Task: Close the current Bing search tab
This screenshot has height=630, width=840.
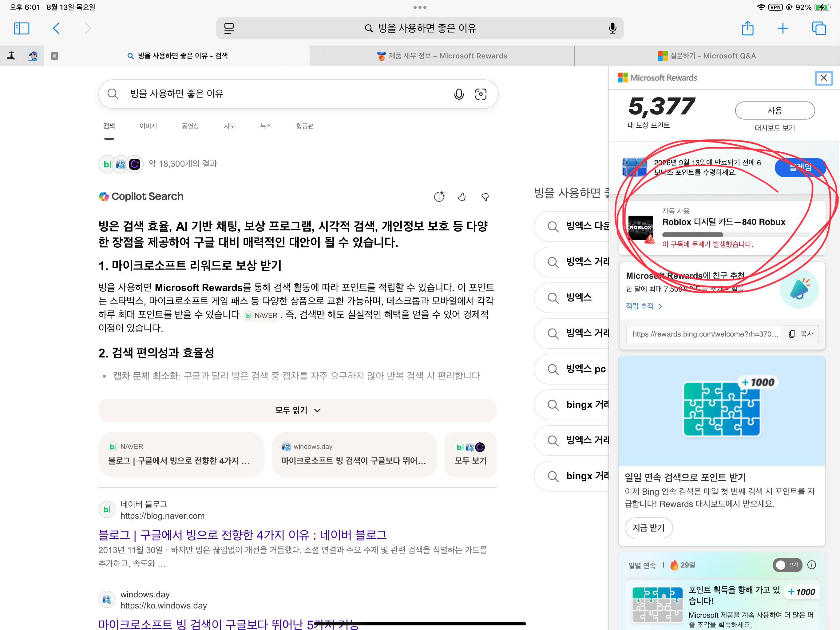Action: (x=54, y=56)
